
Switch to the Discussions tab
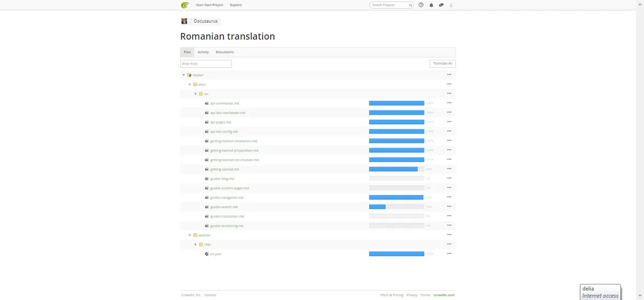(225, 52)
